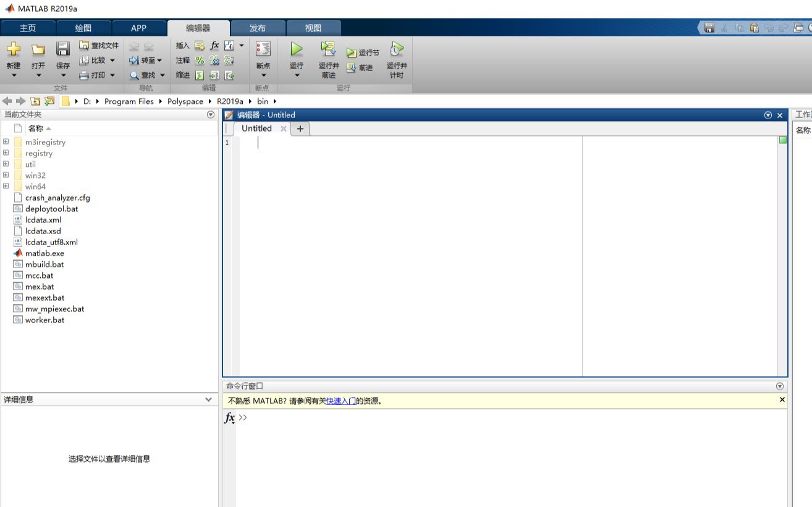This screenshot has height=507, width=812.
Task: Switch to the 绘图 tab
Action: [x=83, y=28]
